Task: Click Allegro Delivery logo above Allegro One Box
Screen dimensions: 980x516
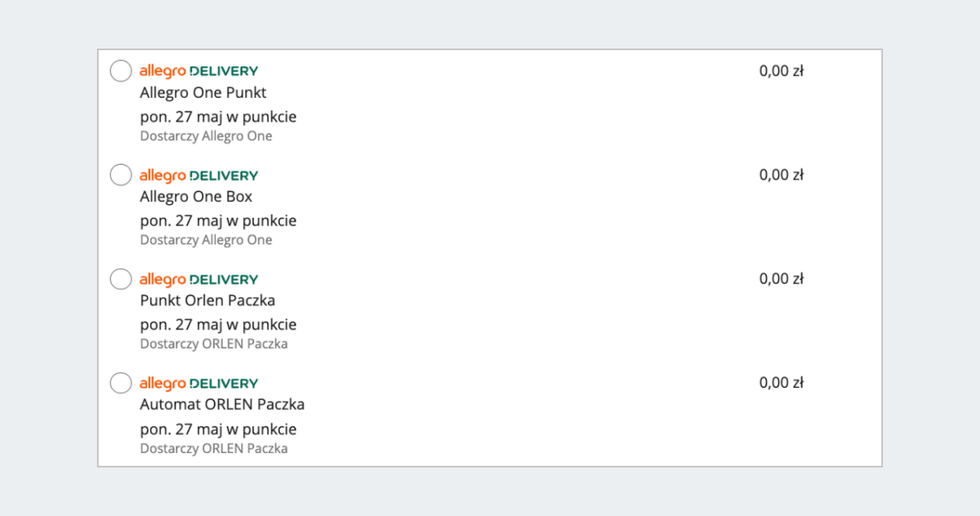Action: 198,176
